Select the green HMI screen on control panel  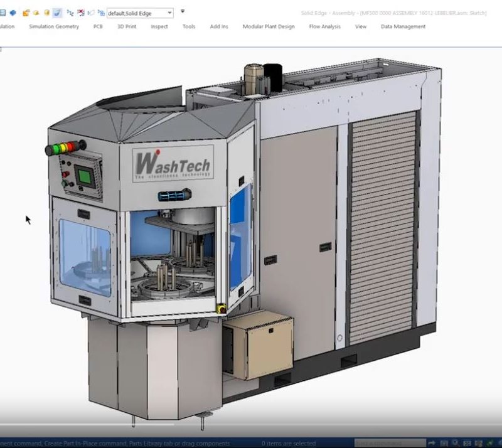pos(85,177)
